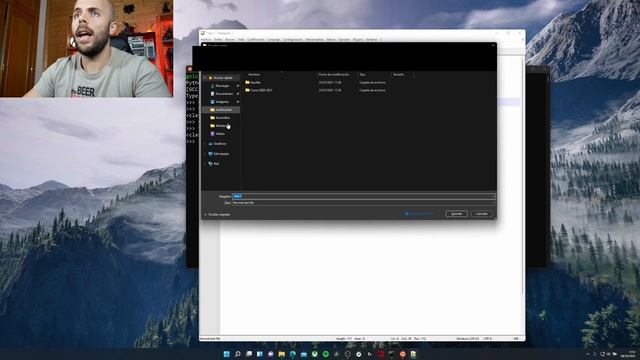The height and width of the screenshot is (360, 640).
Task: Open Buscar menu in Notepad++
Action: [230, 40]
